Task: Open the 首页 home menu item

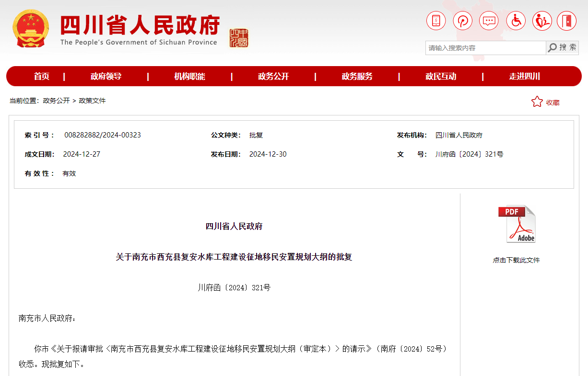Action: click(x=42, y=77)
